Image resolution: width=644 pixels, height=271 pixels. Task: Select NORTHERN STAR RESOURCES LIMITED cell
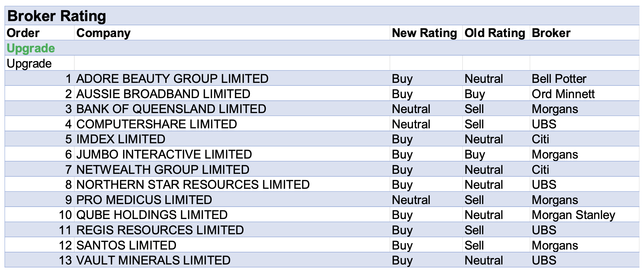tap(193, 185)
